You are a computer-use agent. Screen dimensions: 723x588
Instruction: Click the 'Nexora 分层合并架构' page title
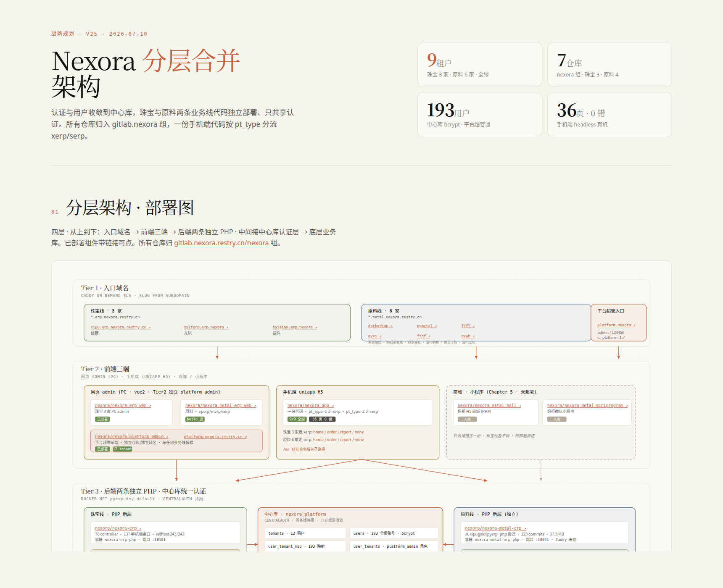click(146, 73)
